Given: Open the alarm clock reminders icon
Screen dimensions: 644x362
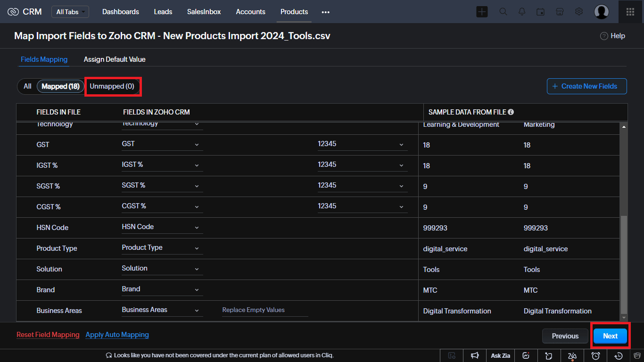Looking at the screenshot, I should click(x=596, y=356).
